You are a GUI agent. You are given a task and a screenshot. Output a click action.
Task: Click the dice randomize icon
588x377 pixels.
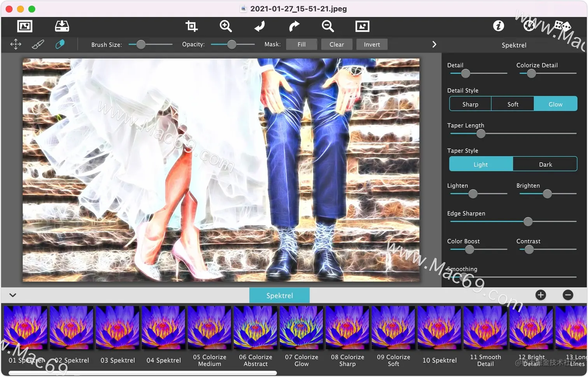click(x=562, y=26)
